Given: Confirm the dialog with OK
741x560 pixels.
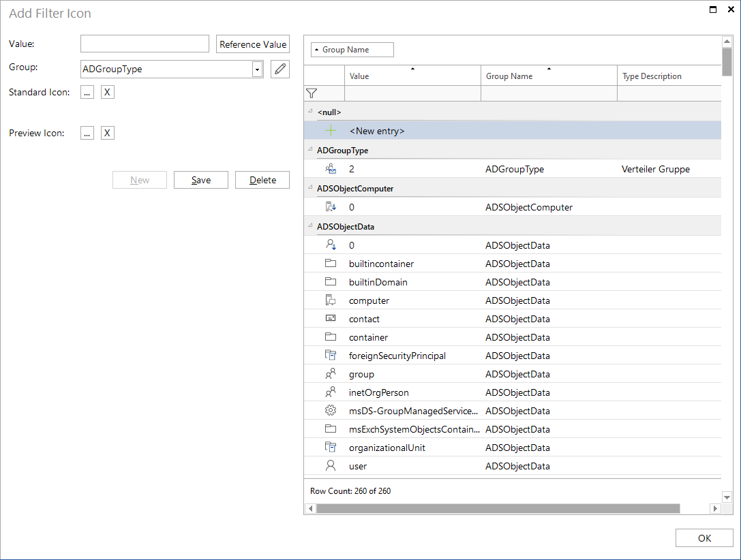Looking at the screenshot, I should click(704, 538).
